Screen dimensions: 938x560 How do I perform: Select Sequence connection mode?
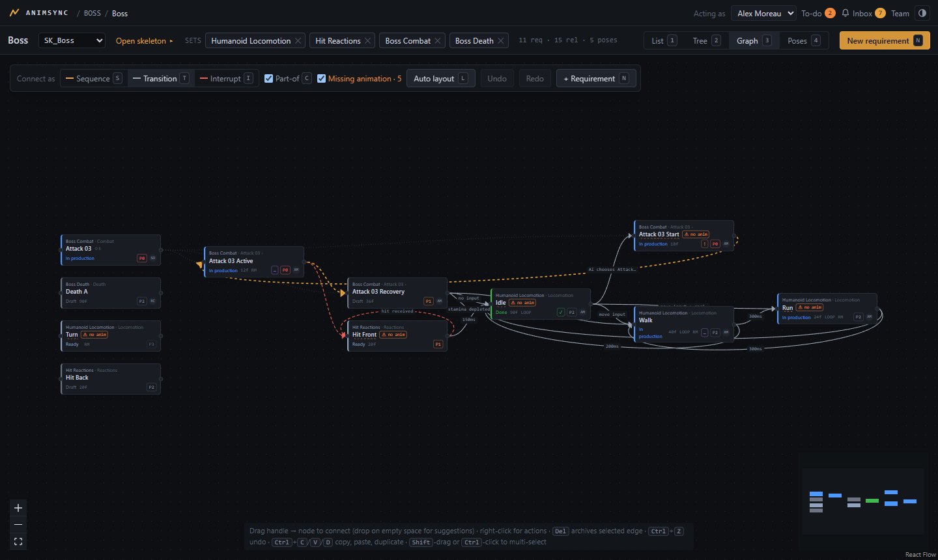(x=94, y=79)
